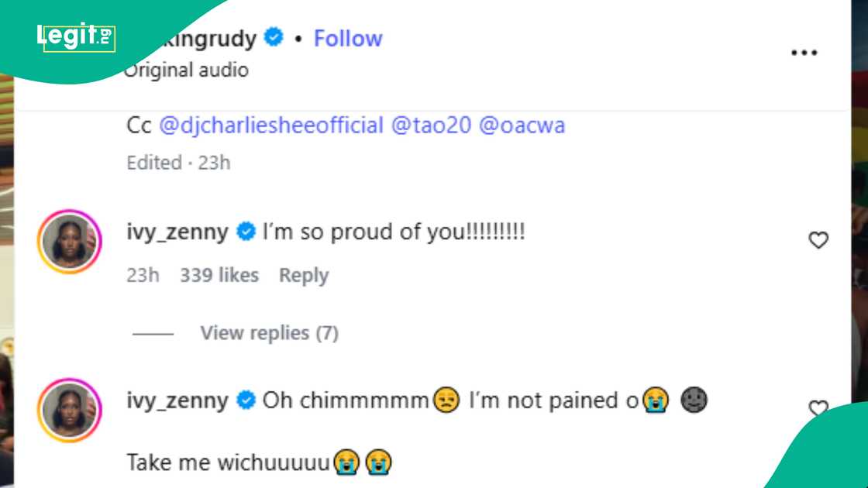
Task: Open the Original audio page
Action: [x=186, y=70]
